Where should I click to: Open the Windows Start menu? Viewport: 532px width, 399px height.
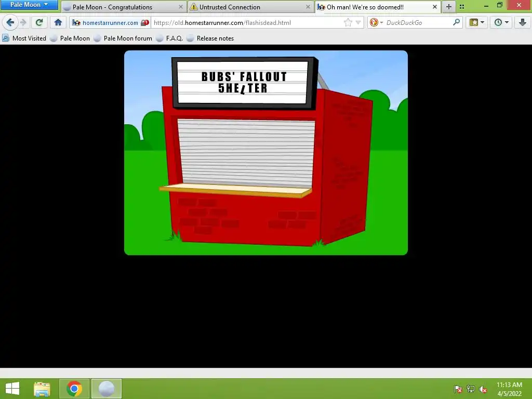click(x=12, y=389)
